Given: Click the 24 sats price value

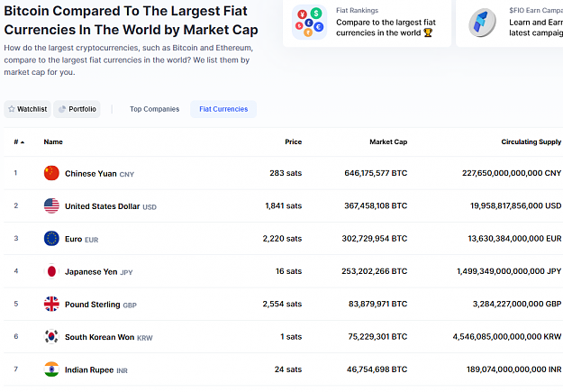Looking at the screenshot, I should [x=288, y=369].
